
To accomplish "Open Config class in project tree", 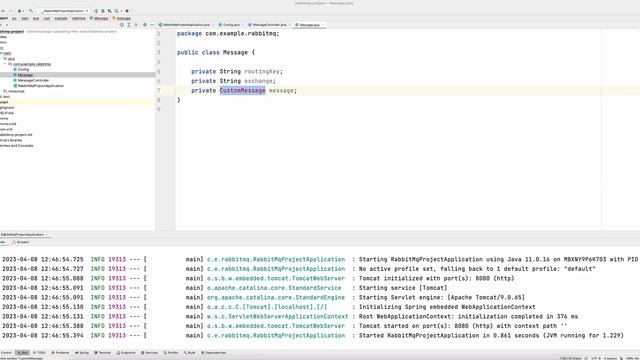I will pos(23,69).
